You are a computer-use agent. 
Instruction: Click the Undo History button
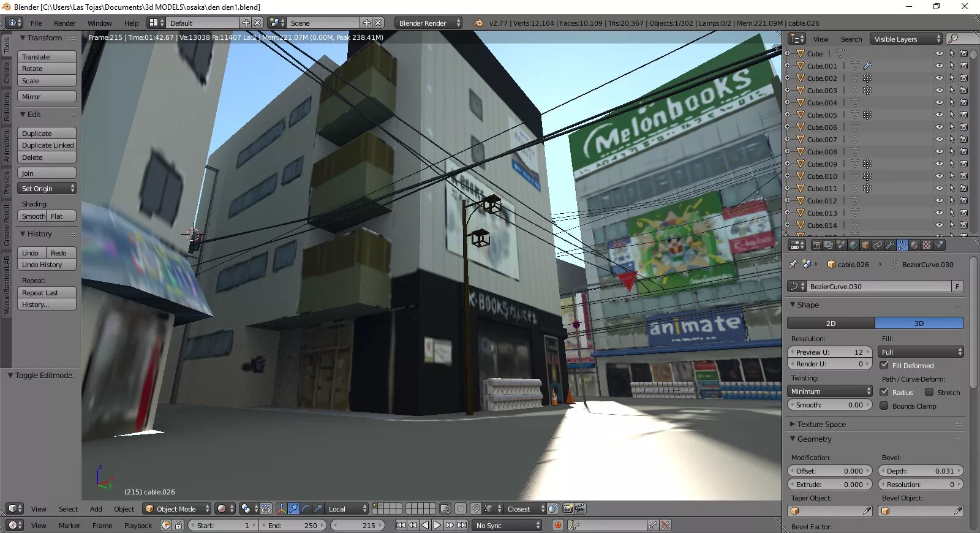(47, 265)
